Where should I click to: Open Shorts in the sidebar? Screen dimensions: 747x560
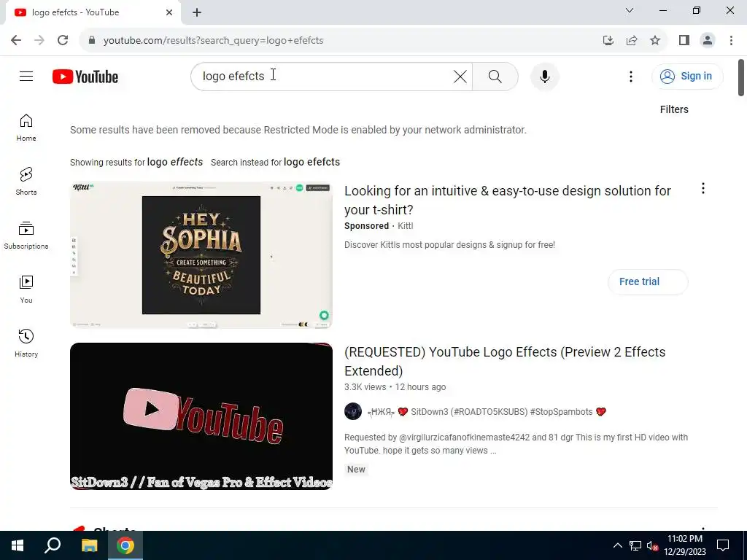click(26, 182)
